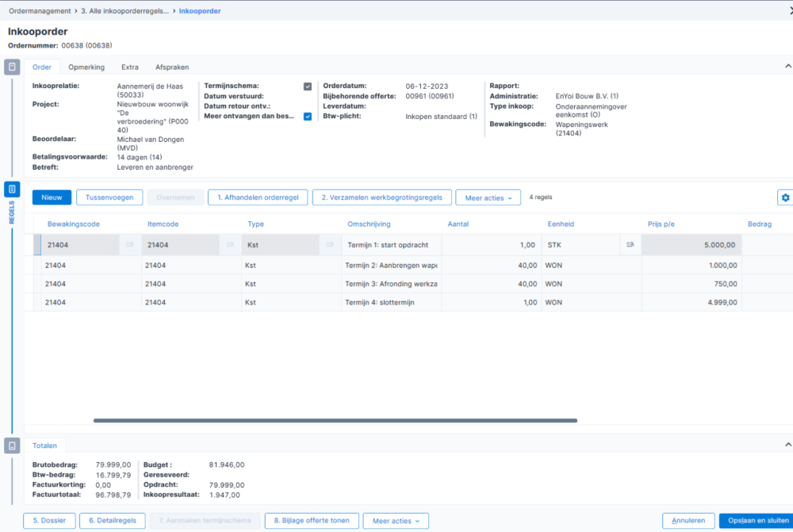Viewport: 793px width, 532px height.
Task: Switch to the Extra tab
Action: pos(130,67)
